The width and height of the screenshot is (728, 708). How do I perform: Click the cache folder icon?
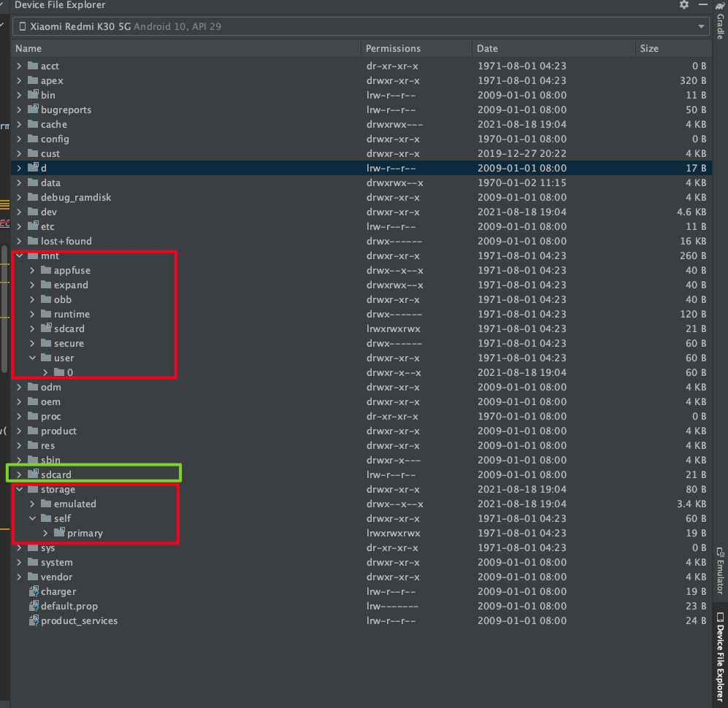33,124
